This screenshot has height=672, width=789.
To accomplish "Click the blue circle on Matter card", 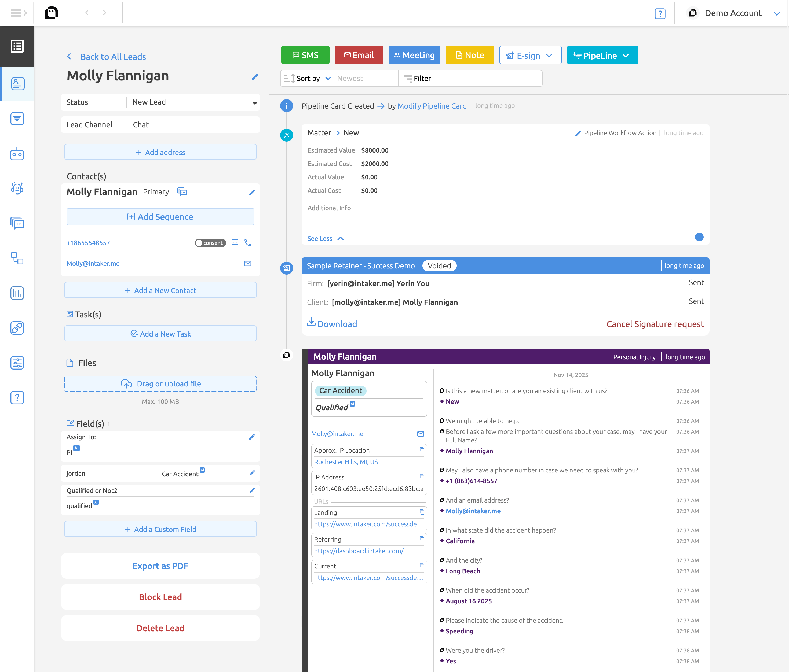I will (x=699, y=237).
